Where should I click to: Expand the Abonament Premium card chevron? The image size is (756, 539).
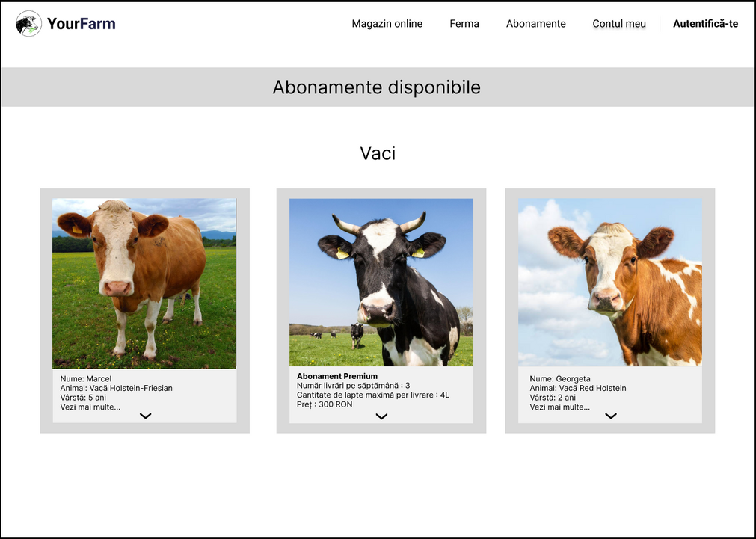click(x=381, y=416)
